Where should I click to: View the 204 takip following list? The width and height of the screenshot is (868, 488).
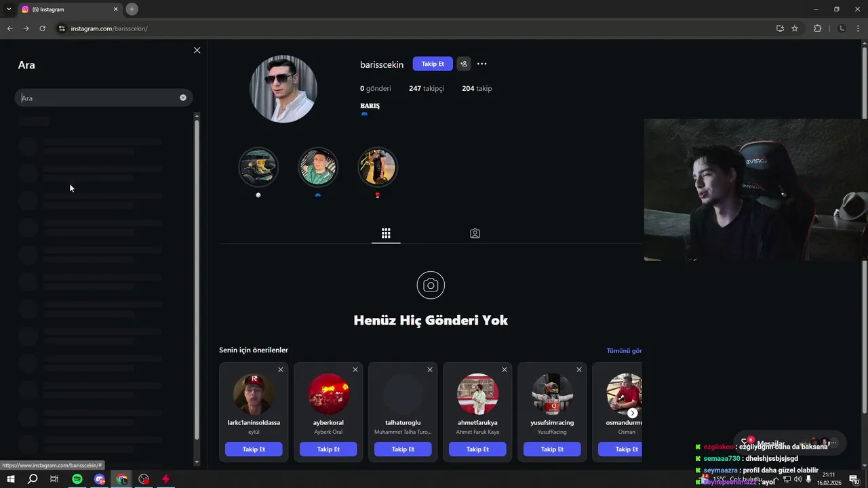coord(477,88)
